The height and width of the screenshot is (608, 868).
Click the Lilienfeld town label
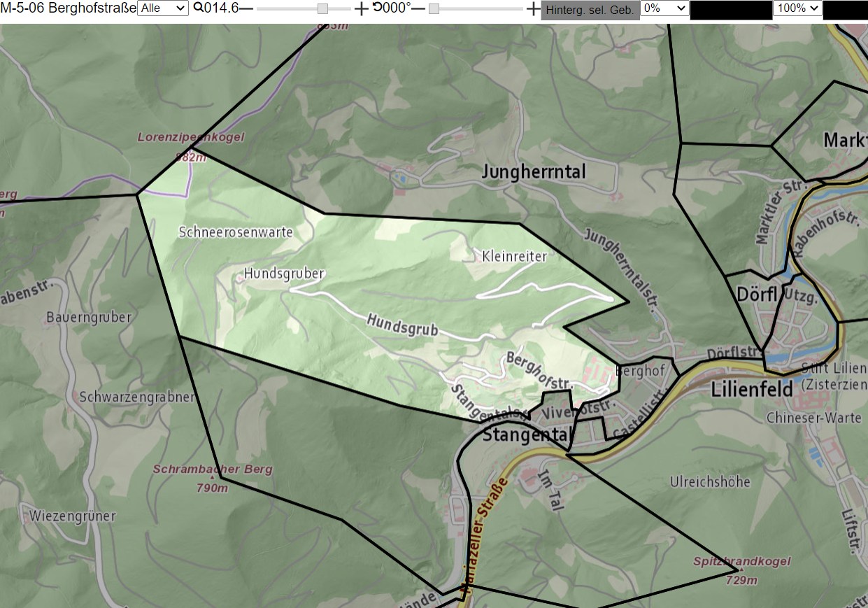(x=752, y=390)
